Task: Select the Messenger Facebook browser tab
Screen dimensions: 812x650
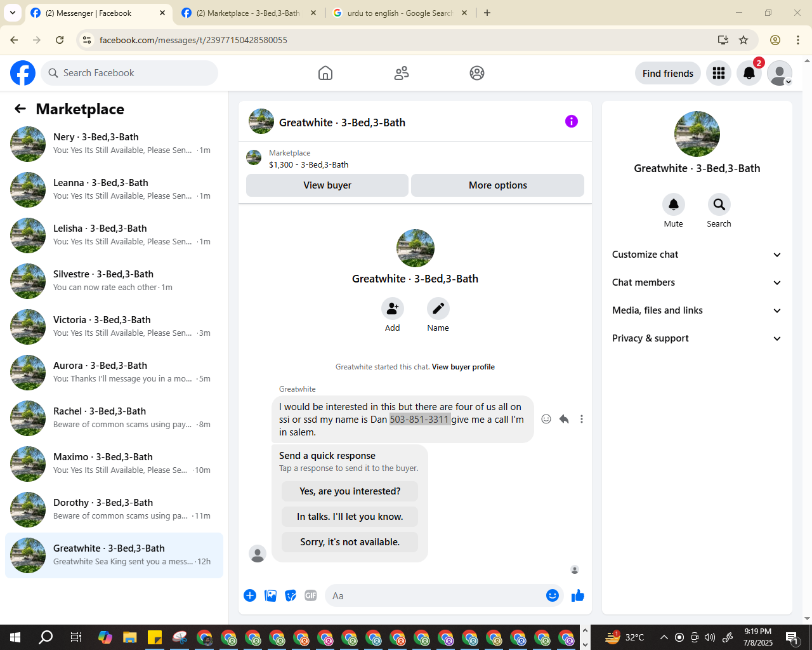Action: pos(98,13)
